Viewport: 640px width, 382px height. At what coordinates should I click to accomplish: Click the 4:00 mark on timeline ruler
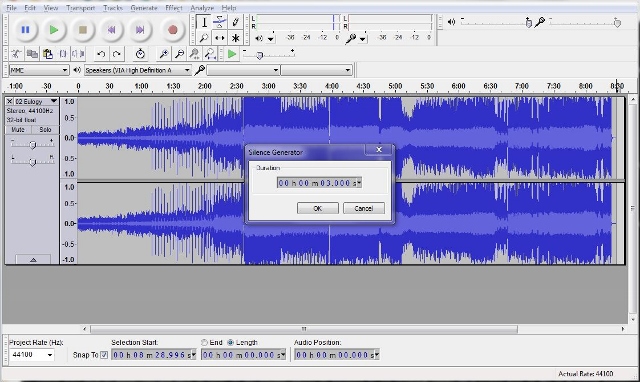[331, 86]
